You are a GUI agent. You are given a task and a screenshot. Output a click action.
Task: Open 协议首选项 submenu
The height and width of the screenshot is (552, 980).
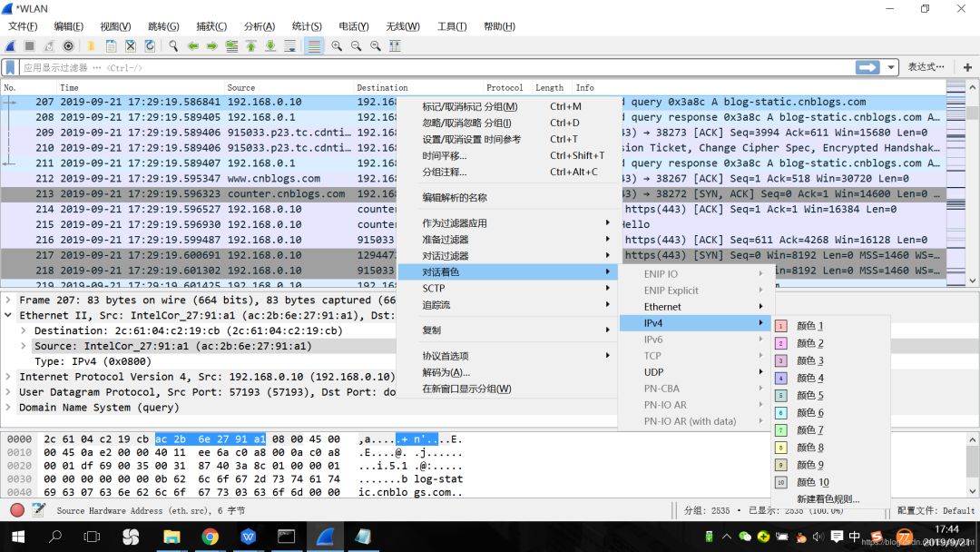pyautogui.click(x=507, y=356)
